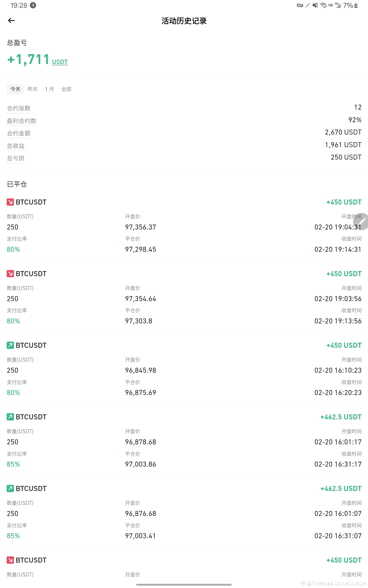Viewport: 368px width, 588px height.
Task: Open the +462.5 USDT trade opened 16:01:17
Action: 184,440
